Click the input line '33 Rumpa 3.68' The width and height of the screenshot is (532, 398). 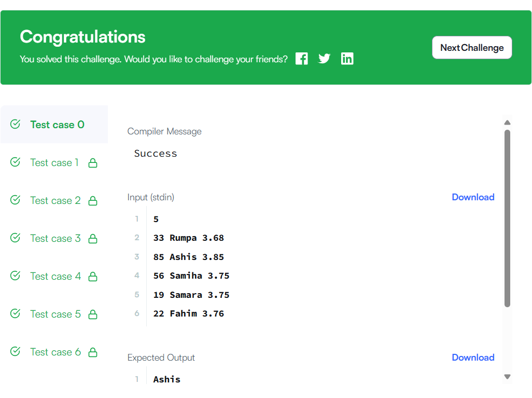[189, 238]
